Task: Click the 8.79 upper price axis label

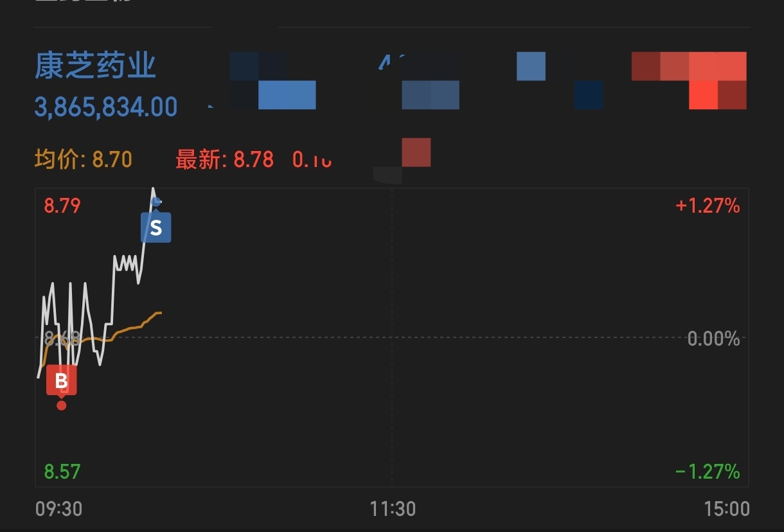Action: pos(62,206)
